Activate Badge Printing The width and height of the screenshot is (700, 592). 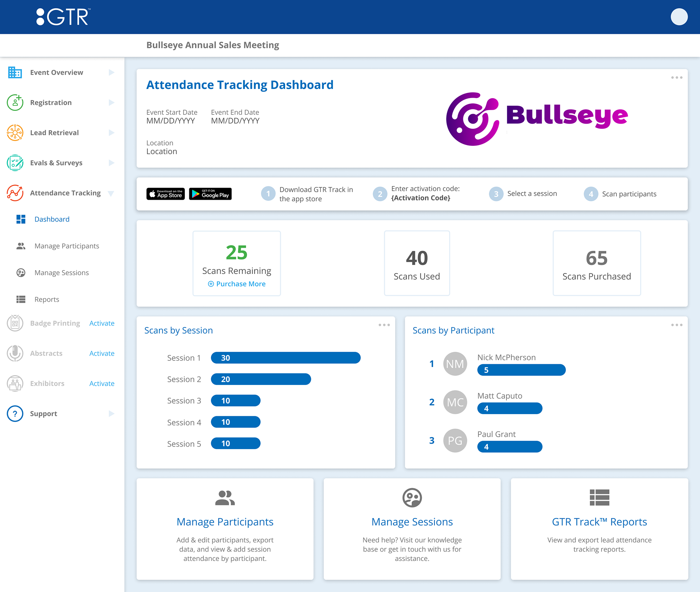[x=102, y=323]
